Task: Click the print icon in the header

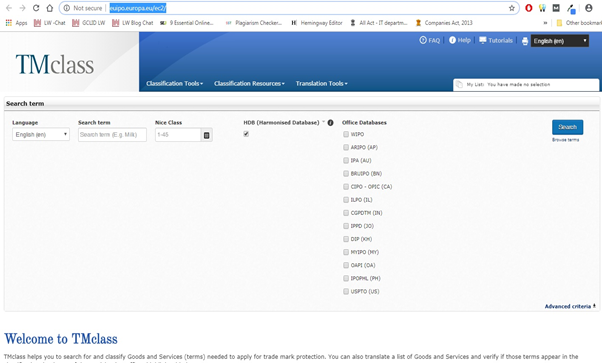Action: (x=525, y=41)
